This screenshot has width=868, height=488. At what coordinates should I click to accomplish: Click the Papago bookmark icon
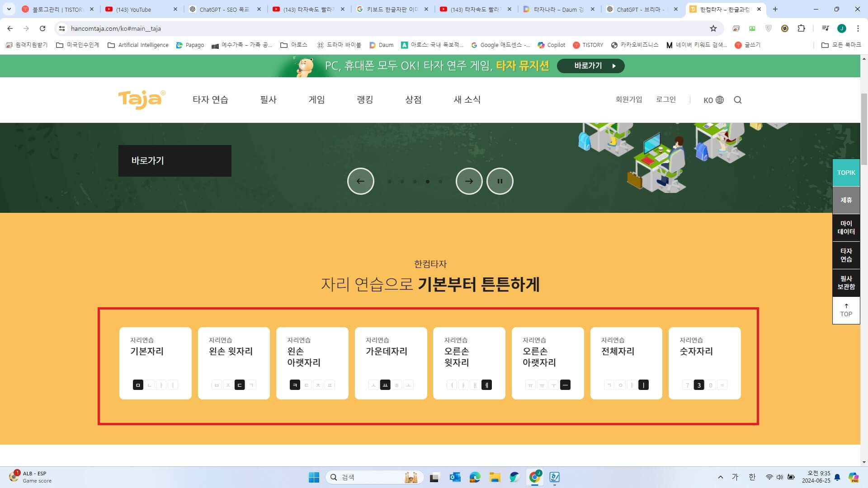pos(180,45)
